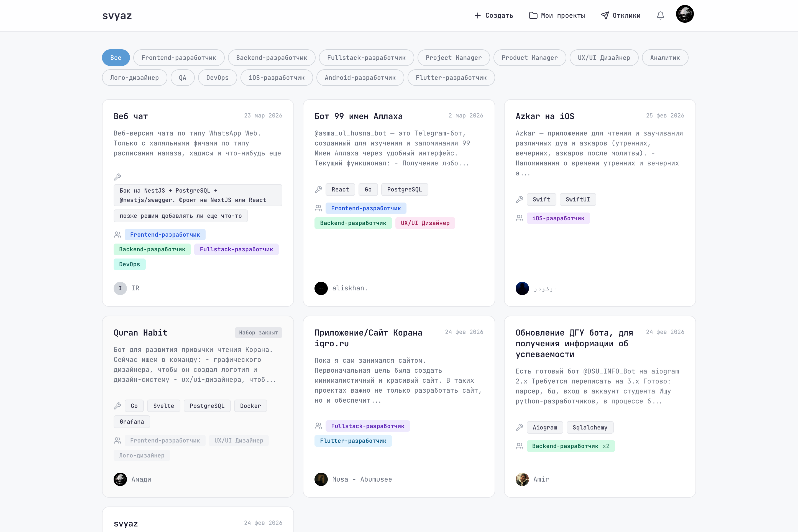798x532 pixels.
Task: Click the IR author avatar
Action: (120, 288)
